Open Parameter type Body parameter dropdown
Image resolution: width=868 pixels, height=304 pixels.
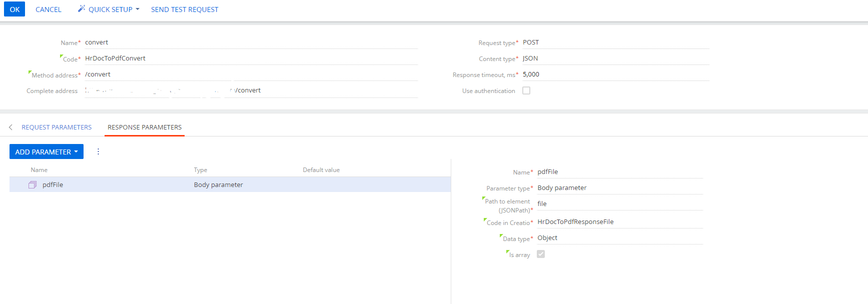tap(620, 188)
